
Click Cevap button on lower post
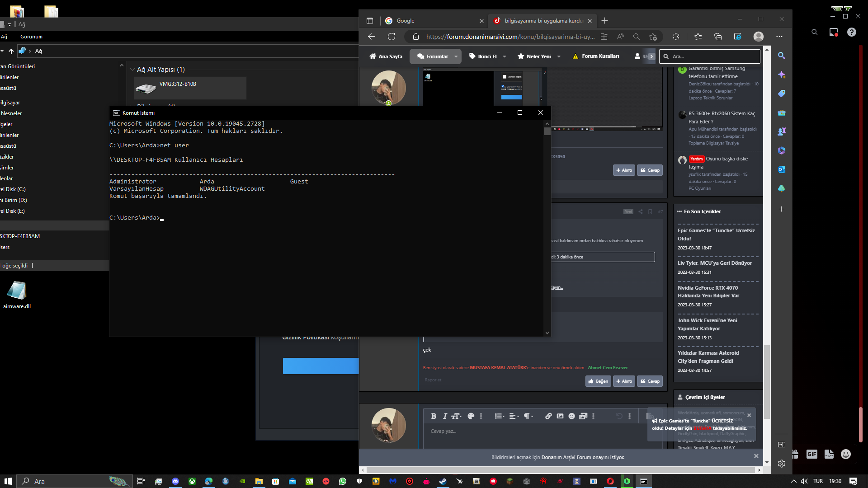pos(650,381)
